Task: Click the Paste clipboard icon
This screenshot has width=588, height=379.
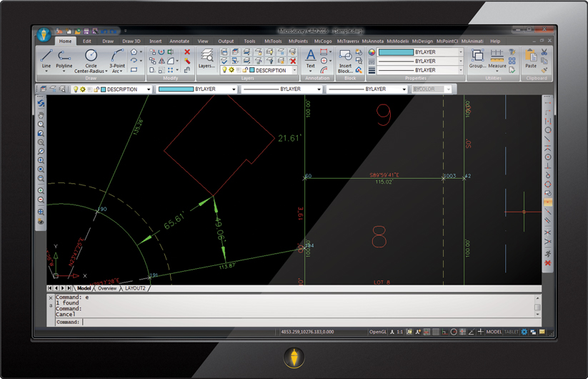Action: 531,58
